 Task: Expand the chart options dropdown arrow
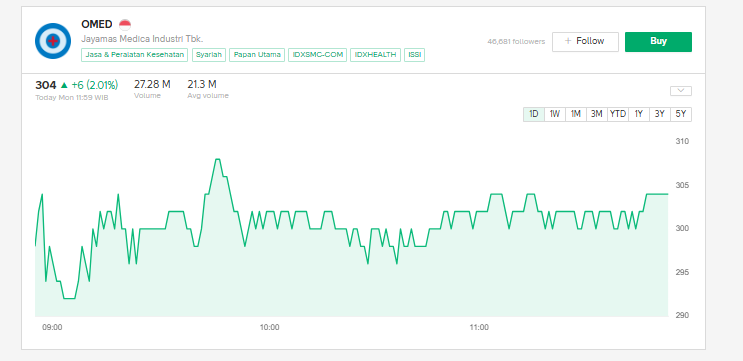(681, 91)
